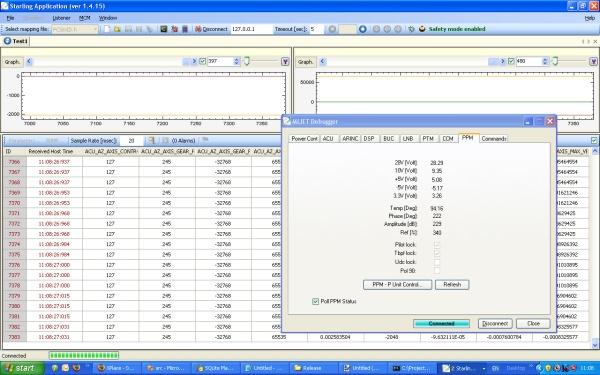
Task: Switch to the LNB tab in Debugger
Action: pyautogui.click(x=408, y=139)
